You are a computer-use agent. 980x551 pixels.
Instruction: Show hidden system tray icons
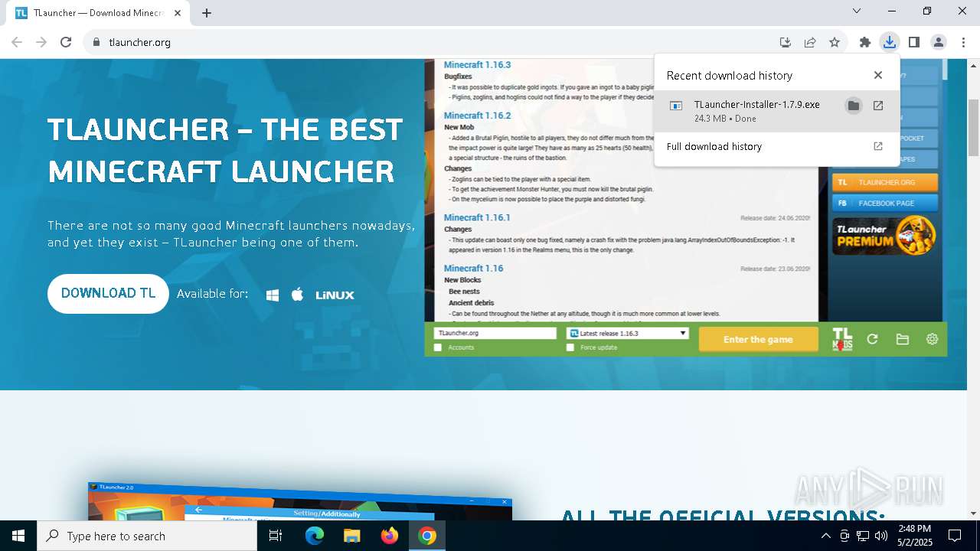coord(825,536)
